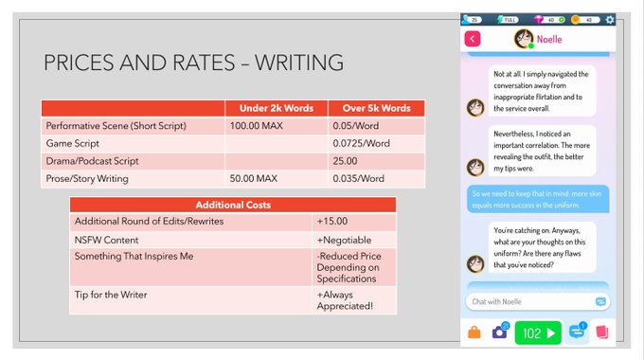The width and height of the screenshot is (644, 360).
Task: Tap Noelle's avatar beside 'Not at all' message
Action: pos(475,108)
